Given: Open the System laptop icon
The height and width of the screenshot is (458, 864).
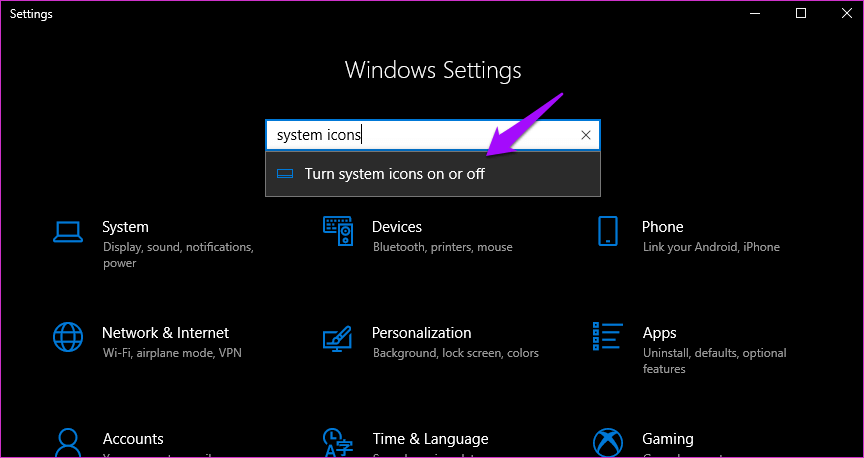Looking at the screenshot, I should tap(68, 231).
